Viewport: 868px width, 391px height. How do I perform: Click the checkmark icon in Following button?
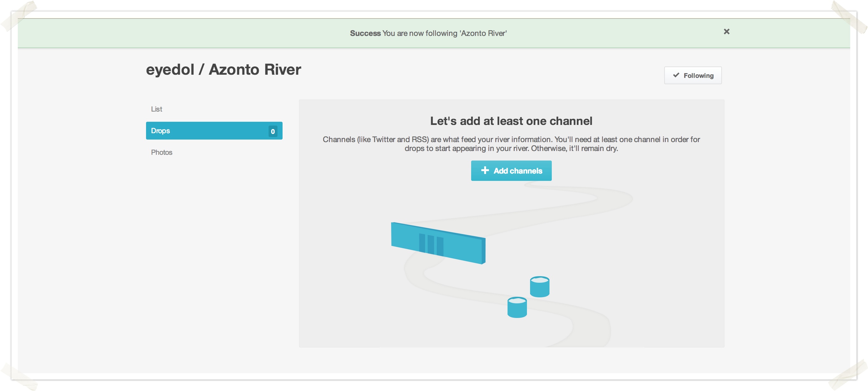[x=676, y=75]
